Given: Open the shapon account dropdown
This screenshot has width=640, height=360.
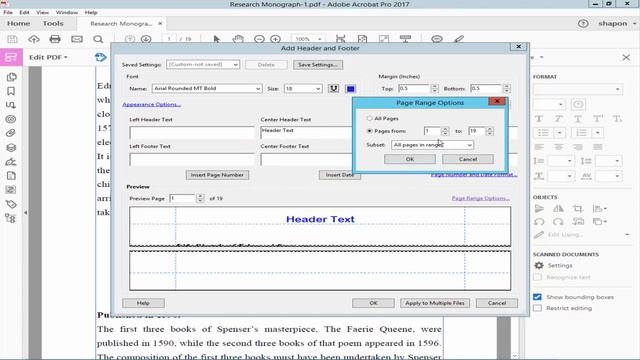Looking at the screenshot, I should click(x=617, y=24).
